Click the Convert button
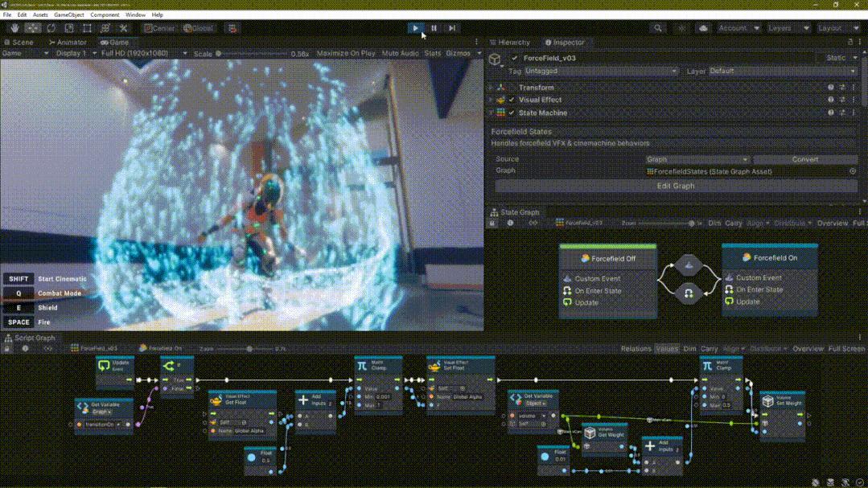The image size is (868, 488). pos(804,159)
